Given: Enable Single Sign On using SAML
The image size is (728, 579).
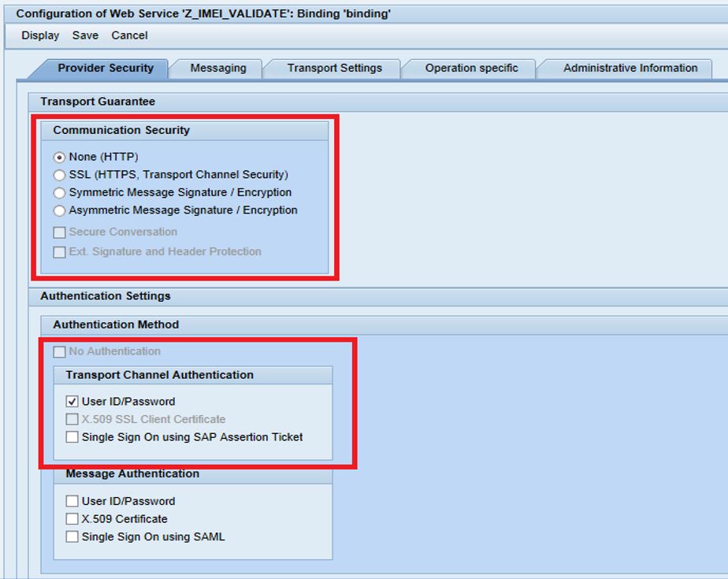Looking at the screenshot, I should click(72, 536).
